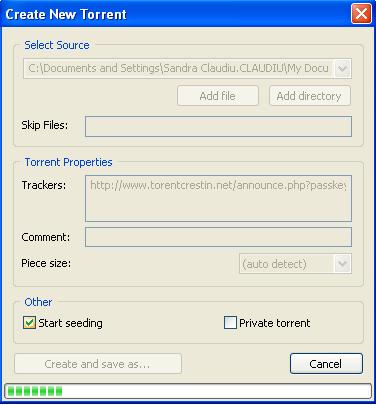Focus the Comment input field
This screenshot has height=405, width=376.
[x=218, y=237]
